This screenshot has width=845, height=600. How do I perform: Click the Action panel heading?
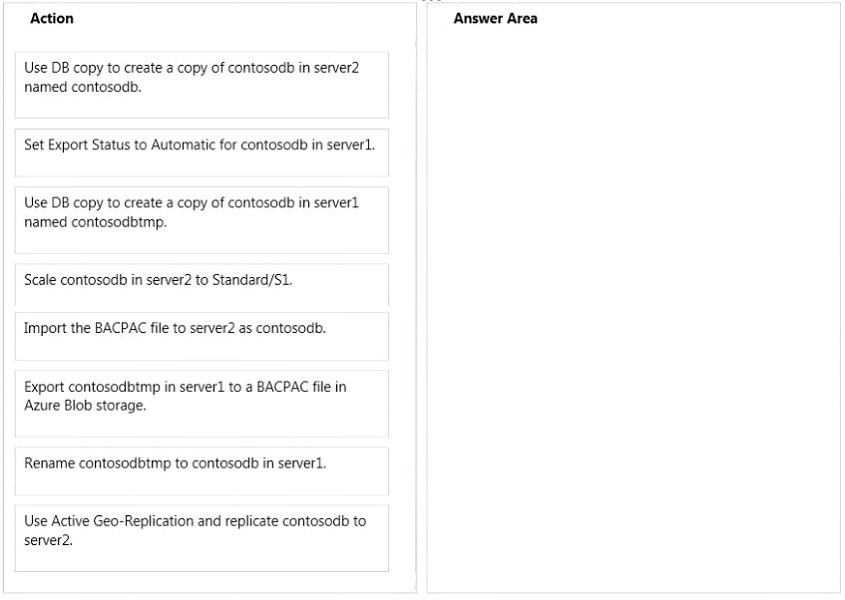(x=52, y=18)
